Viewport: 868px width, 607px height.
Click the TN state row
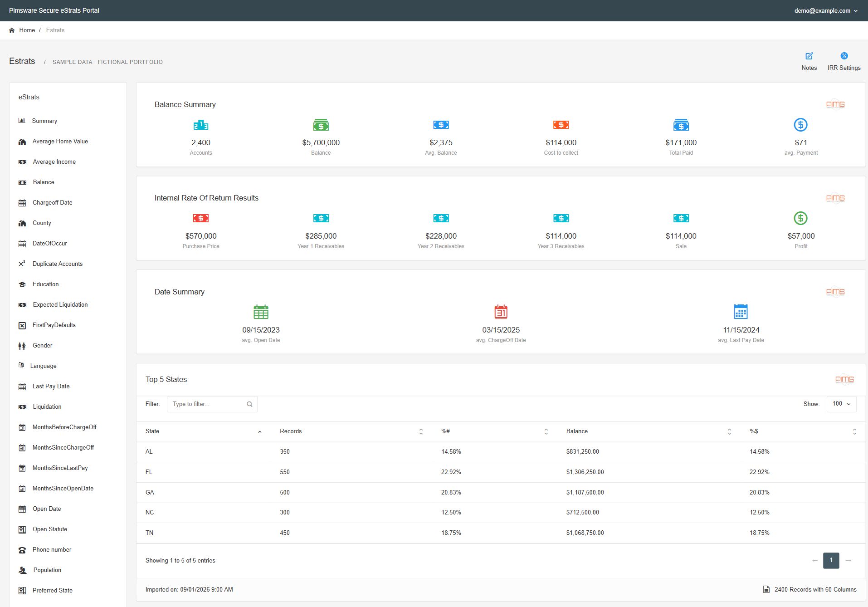(x=501, y=533)
